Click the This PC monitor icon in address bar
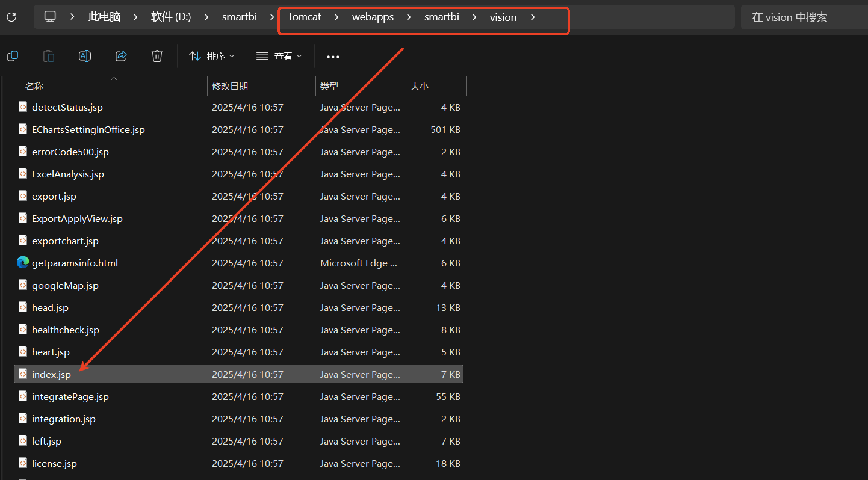Screen dimensions: 868x480 tap(51, 17)
